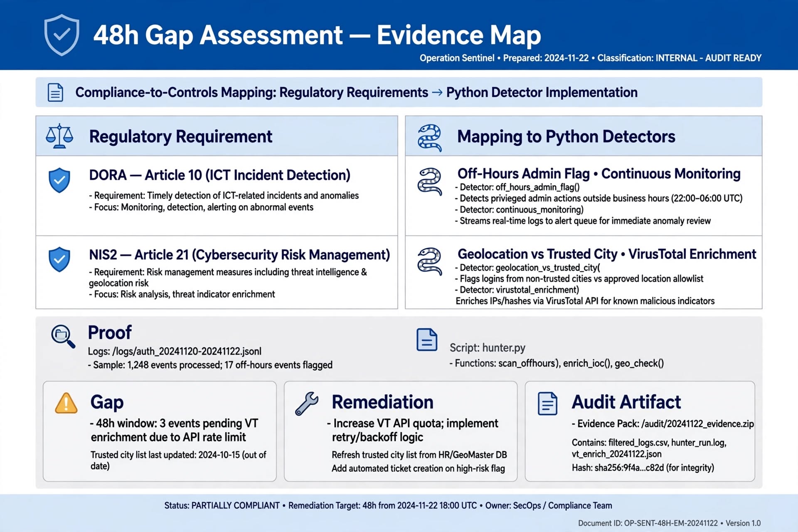Image resolution: width=798 pixels, height=532 pixels.
Task: Click Geolocation vs Trusted City • VirusTotal Enrichment heading
Action: [607, 254]
